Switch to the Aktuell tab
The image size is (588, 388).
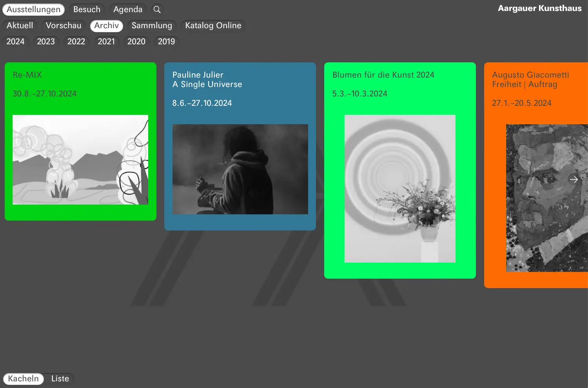(20, 25)
